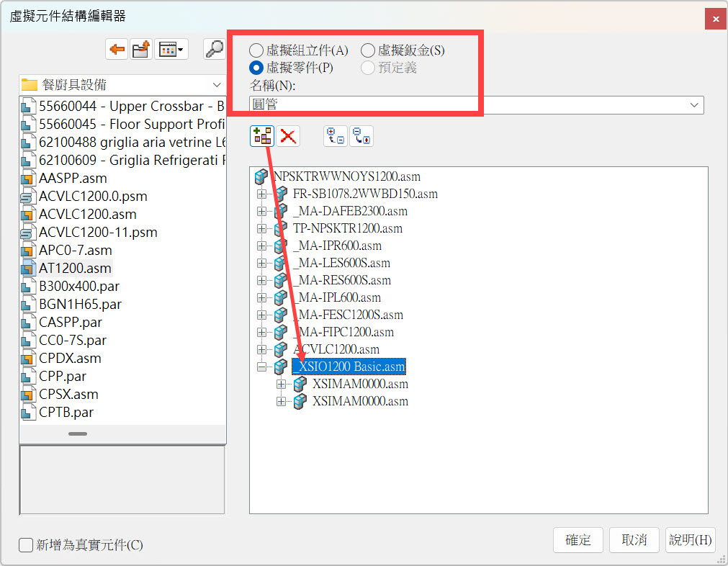Click the add virtual component icon

tap(262, 135)
